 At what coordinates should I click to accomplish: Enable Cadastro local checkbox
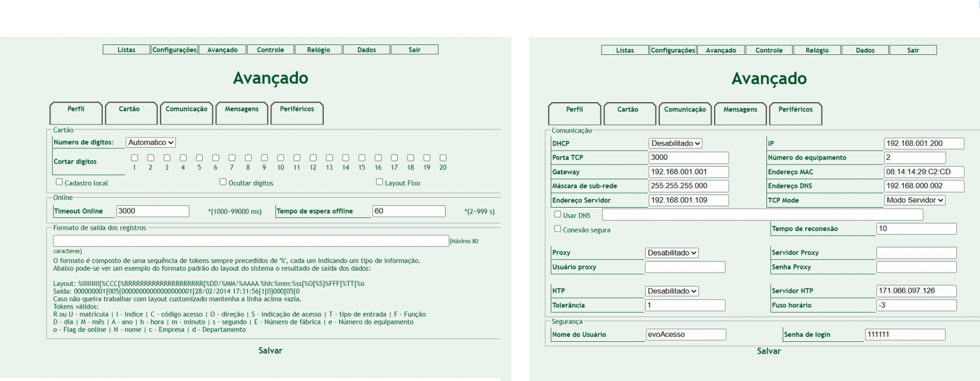pos(59,182)
